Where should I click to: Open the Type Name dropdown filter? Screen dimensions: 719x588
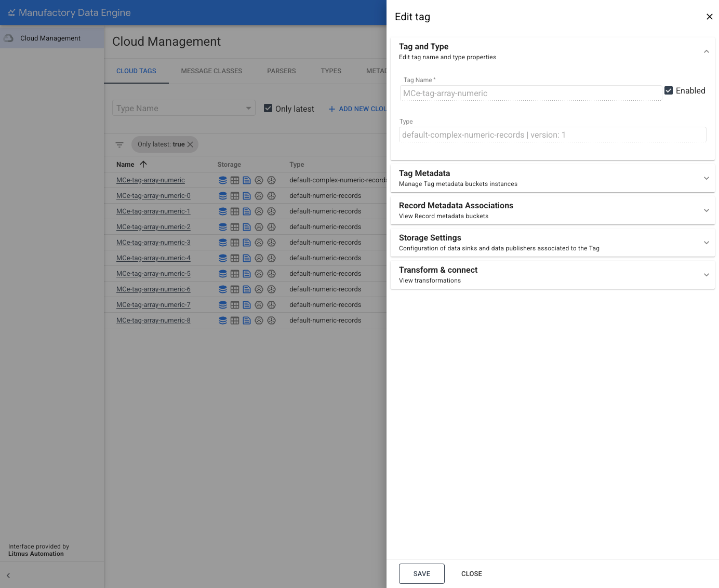183,108
